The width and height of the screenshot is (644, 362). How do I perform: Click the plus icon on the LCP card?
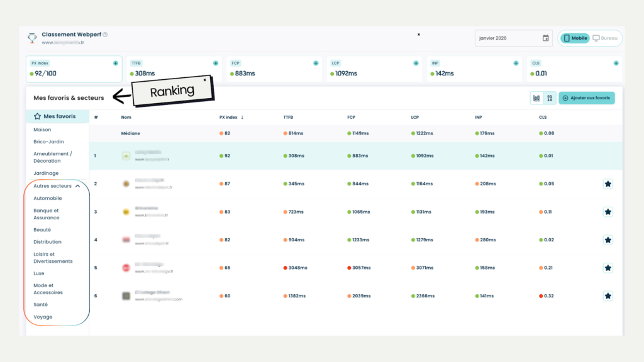416,63
